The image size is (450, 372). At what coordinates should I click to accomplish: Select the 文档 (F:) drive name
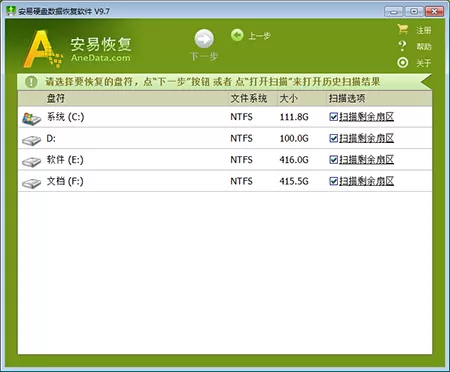65,181
